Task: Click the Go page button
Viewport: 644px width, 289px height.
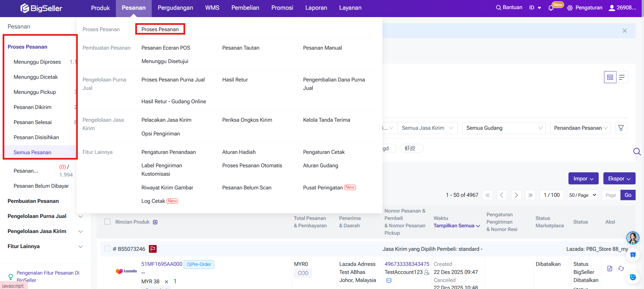Action: [628, 195]
